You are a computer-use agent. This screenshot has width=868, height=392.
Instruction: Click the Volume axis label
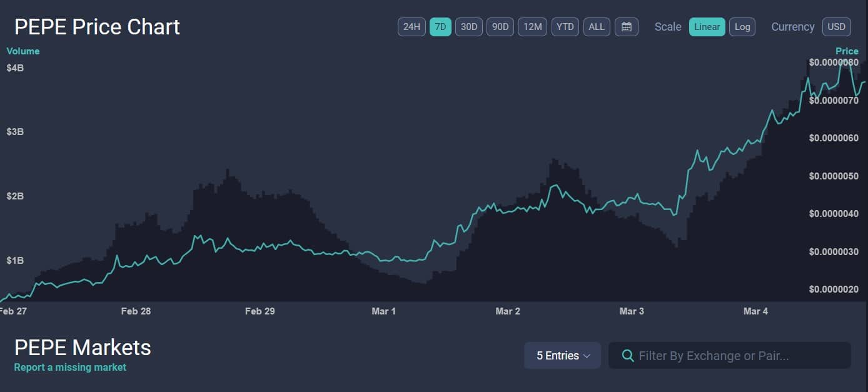click(23, 51)
